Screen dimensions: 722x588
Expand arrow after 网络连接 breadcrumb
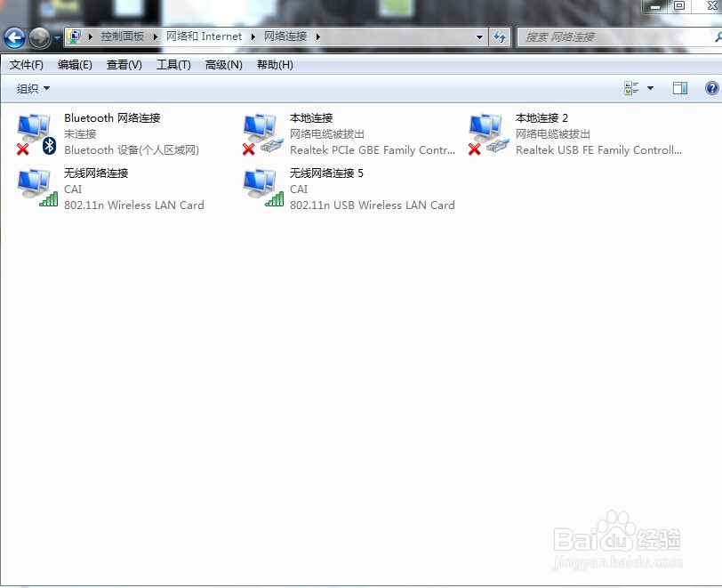coord(317,36)
